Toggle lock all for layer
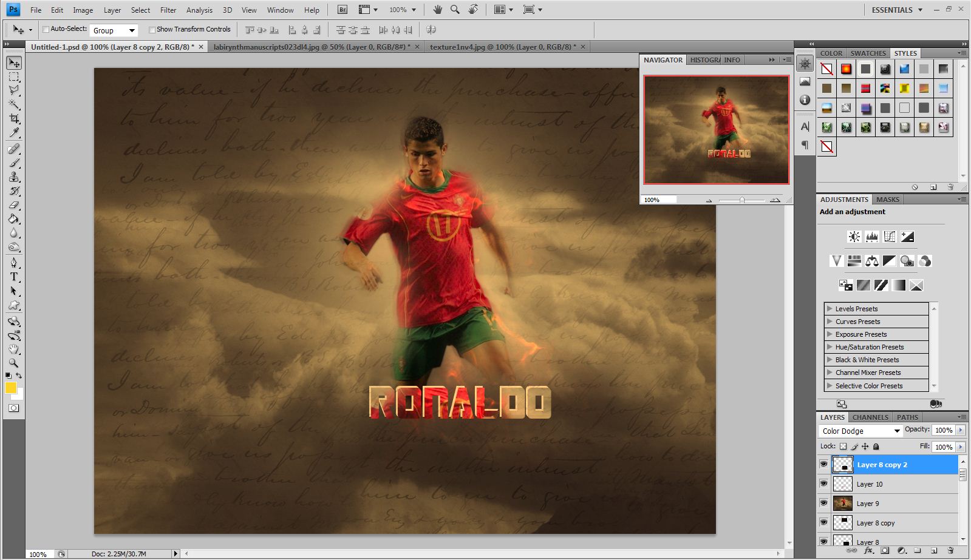Screen dimensions: 971x560 [x=876, y=447]
